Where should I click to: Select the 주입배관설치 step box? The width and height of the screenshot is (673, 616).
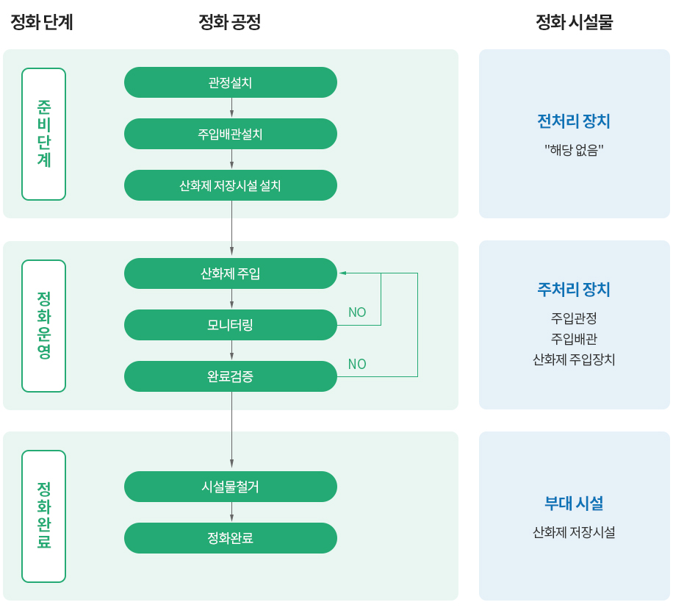(231, 134)
